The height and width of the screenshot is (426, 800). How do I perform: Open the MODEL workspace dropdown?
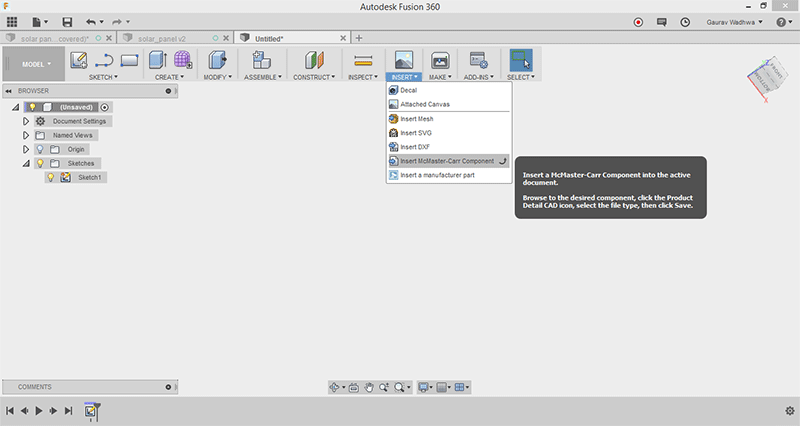coord(36,64)
